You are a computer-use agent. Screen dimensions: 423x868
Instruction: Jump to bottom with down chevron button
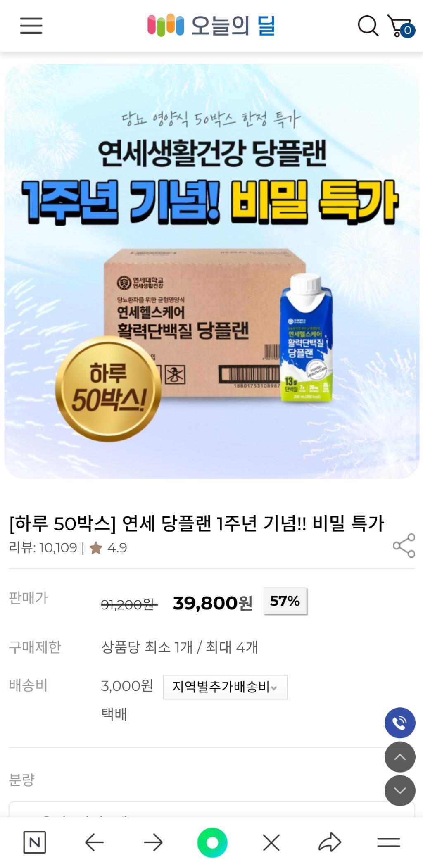click(400, 790)
